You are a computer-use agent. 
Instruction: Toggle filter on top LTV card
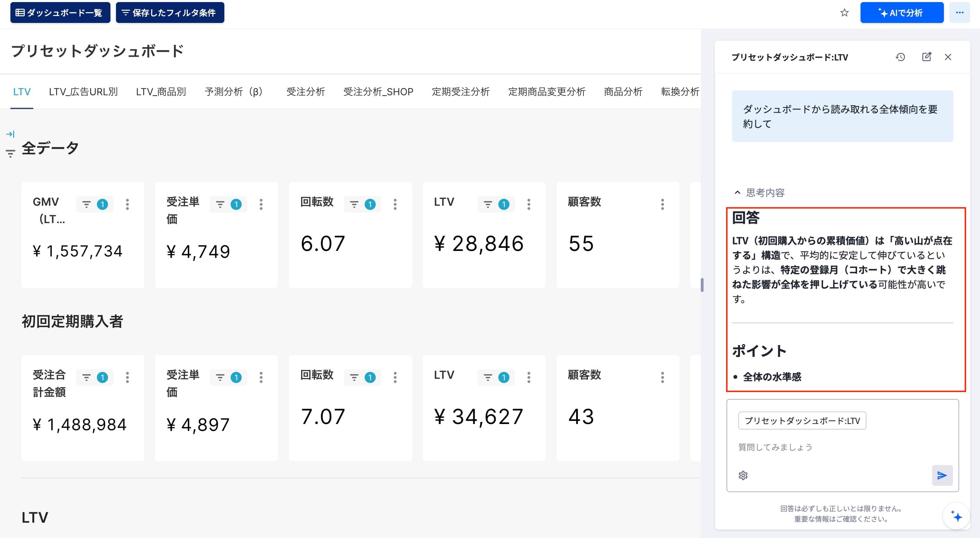[496, 204]
